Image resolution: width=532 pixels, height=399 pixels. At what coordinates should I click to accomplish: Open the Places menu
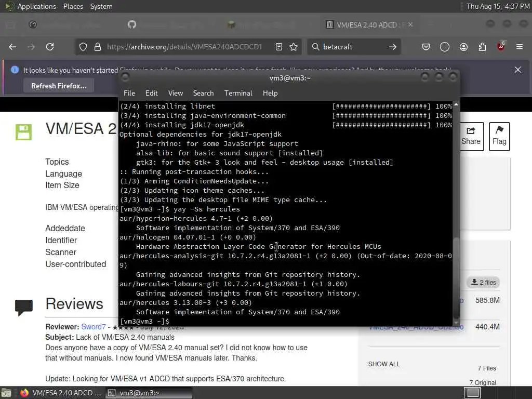click(73, 6)
